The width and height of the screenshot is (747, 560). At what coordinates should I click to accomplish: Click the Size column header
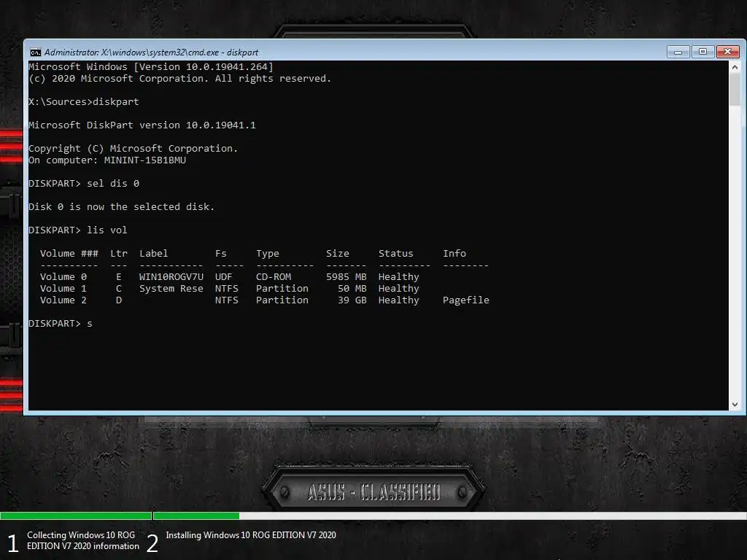coord(337,253)
